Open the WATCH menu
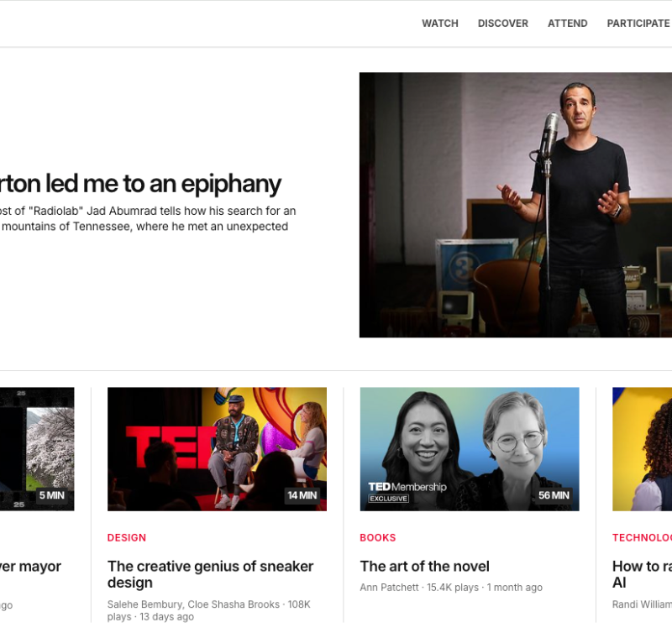Screen dimensions: 672x638 (x=439, y=24)
